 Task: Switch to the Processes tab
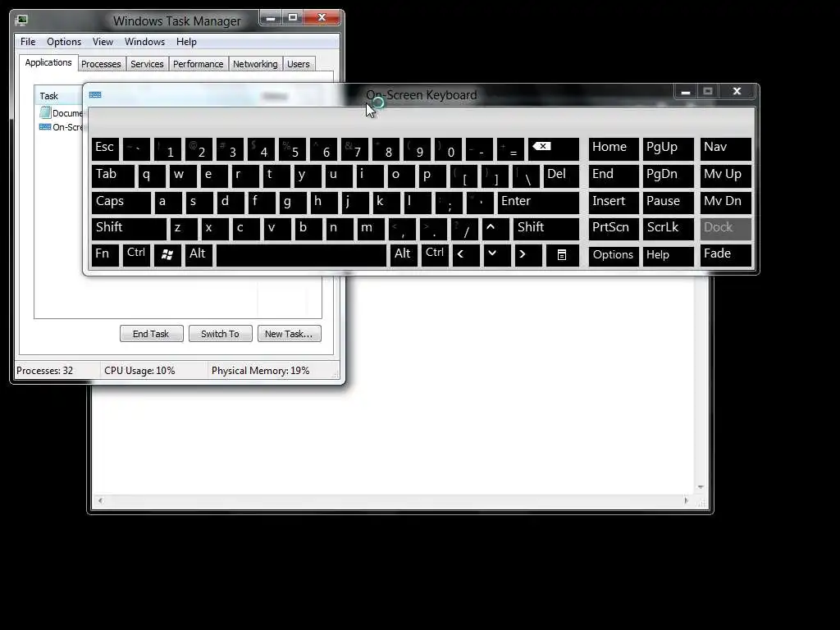point(101,64)
